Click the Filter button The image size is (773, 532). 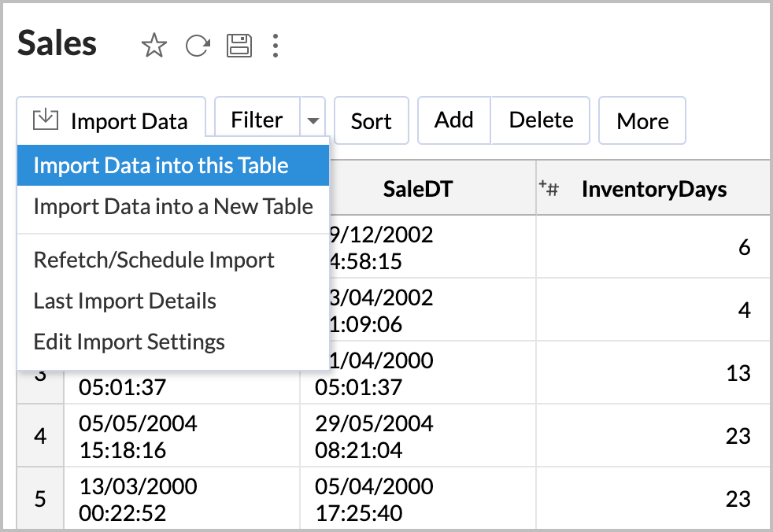[x=256, y=120]
